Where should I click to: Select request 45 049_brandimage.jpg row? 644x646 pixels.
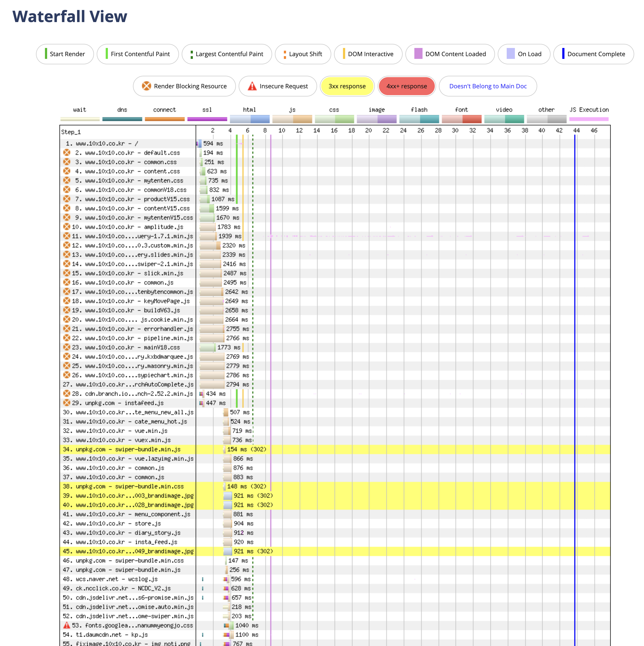(128, 551)
